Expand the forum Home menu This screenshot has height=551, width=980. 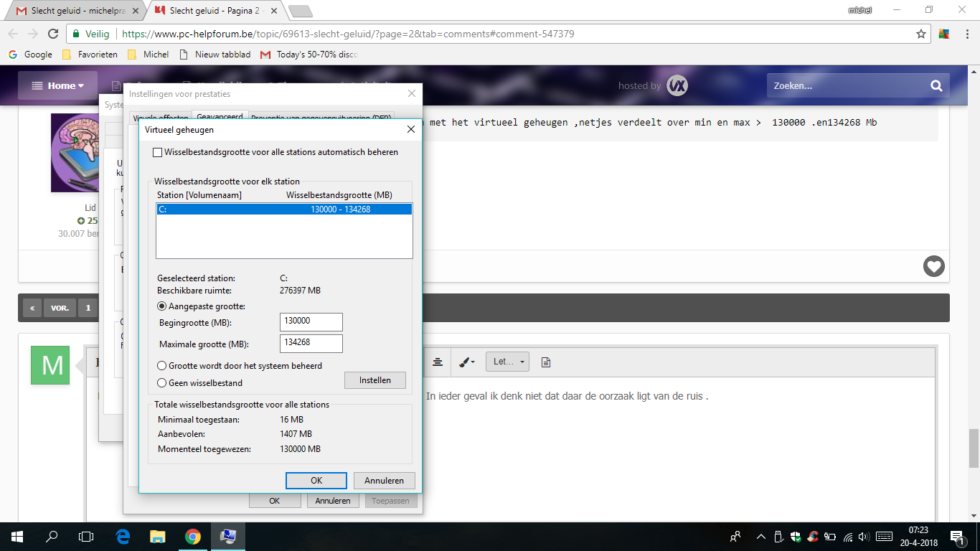coord(58,85)
